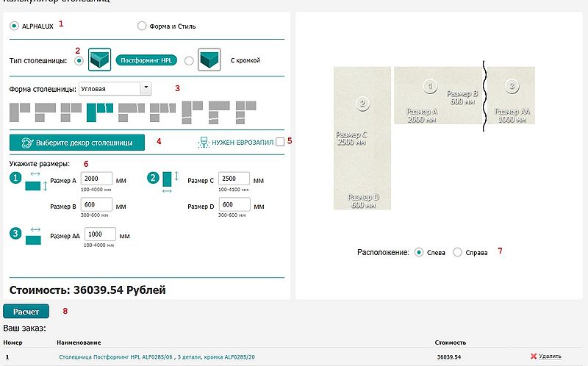Screen dimensions: 588x366
Task: Click the Размер AA input field
Action: pyautogui.click(x=101, y=234)
